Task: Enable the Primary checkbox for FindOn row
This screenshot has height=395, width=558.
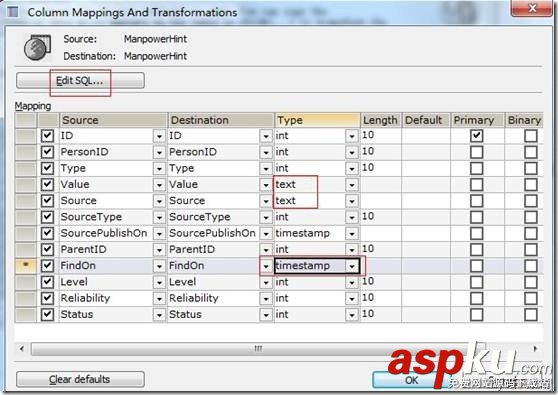Action: tap(477, 266)
